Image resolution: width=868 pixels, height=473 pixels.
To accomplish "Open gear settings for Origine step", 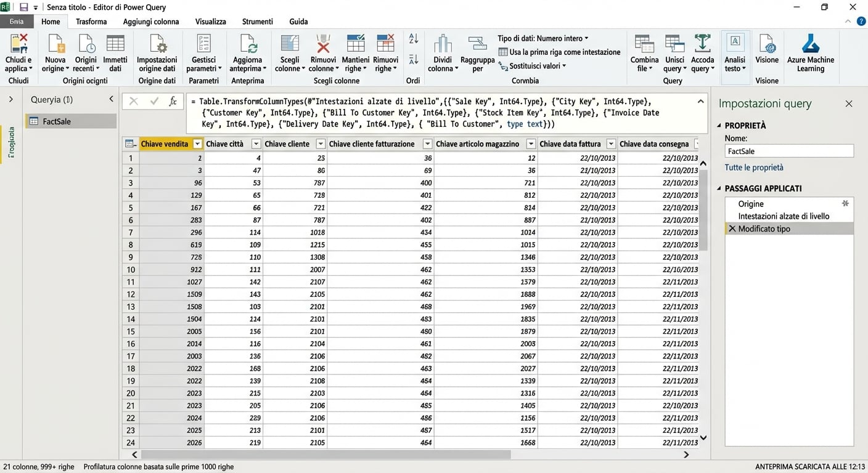I will [845, 203].
